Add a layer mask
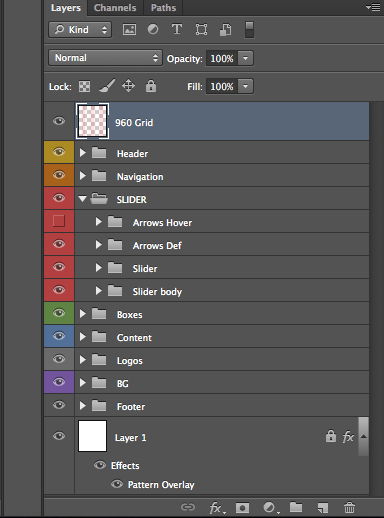This screenshot has height=518, width=384. pyautogui.click(x=242, y=508)
